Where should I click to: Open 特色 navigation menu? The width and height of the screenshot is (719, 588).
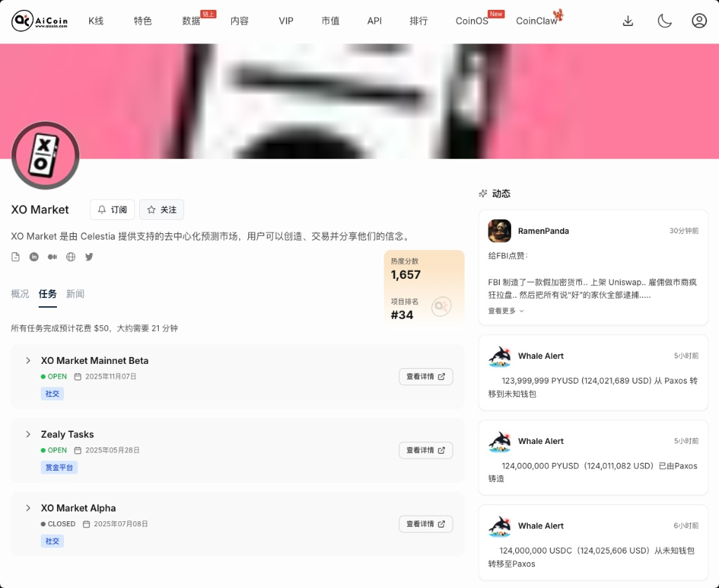[143, 21]
